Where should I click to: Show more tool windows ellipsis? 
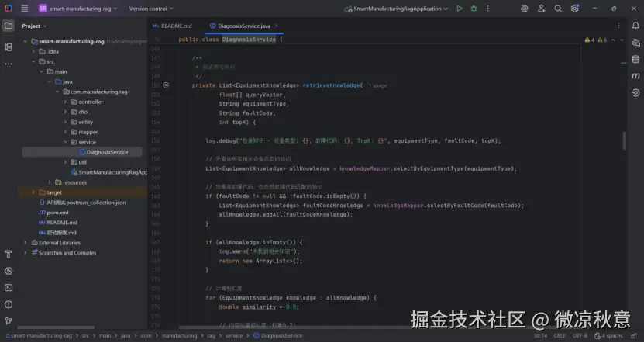coord(9,64)
